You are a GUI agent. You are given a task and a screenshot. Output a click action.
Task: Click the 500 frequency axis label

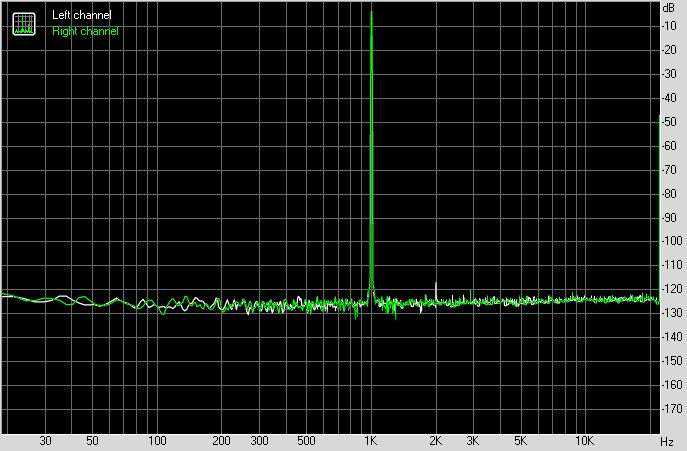[x=306, y=440]
